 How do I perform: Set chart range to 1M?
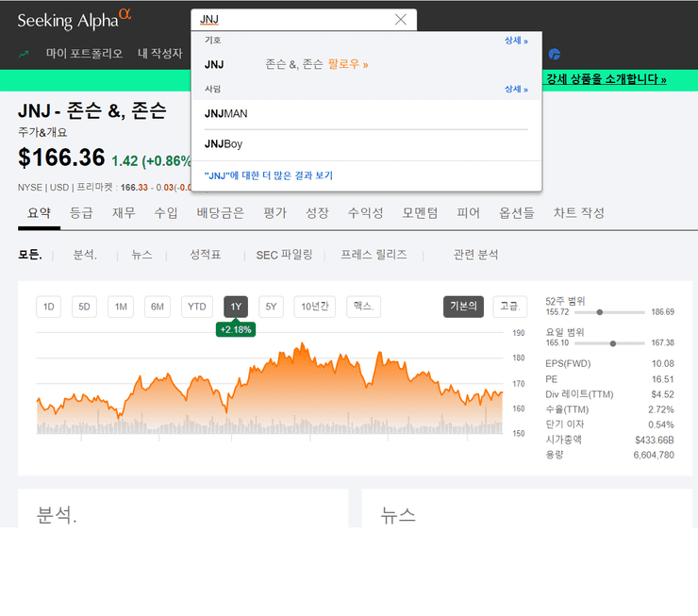121,307
